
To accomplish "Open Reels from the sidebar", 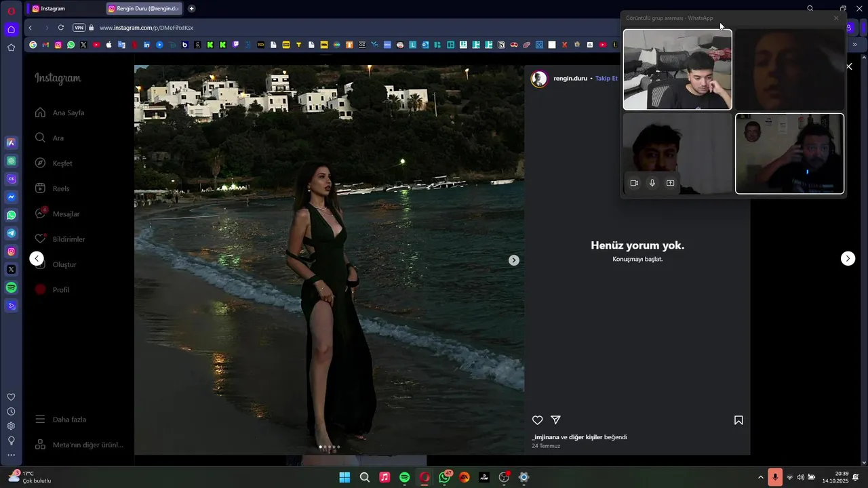I will [52, 188].
